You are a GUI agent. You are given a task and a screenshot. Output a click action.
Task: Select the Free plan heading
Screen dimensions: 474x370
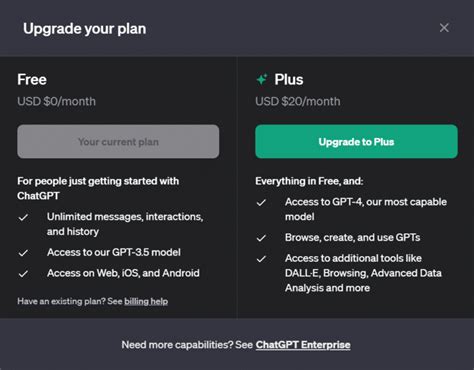click(32, 80)
